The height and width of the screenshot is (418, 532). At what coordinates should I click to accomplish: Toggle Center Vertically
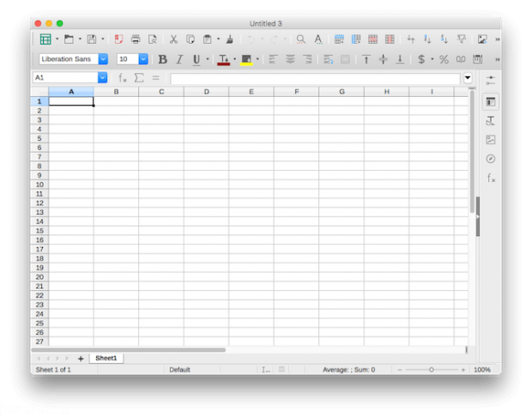383,59
